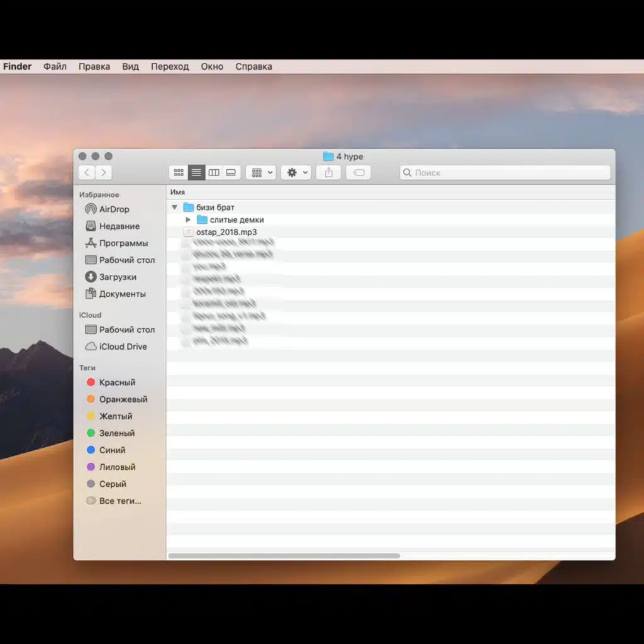Open the gear action menu dropdown
This screenshot has width=644, height=644.
click(x=296, y=172)
